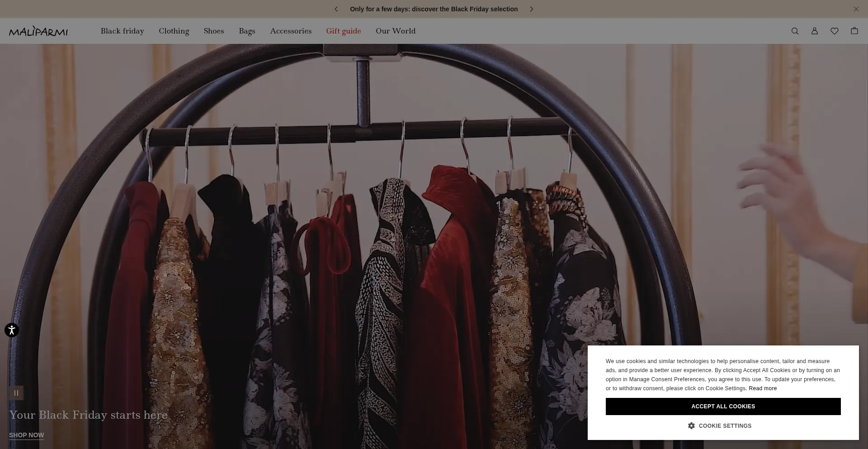Image resolution: width=868 pixels, height=449 pixels.
Task: Open the Shoes menu
Action: click(214, 31)
